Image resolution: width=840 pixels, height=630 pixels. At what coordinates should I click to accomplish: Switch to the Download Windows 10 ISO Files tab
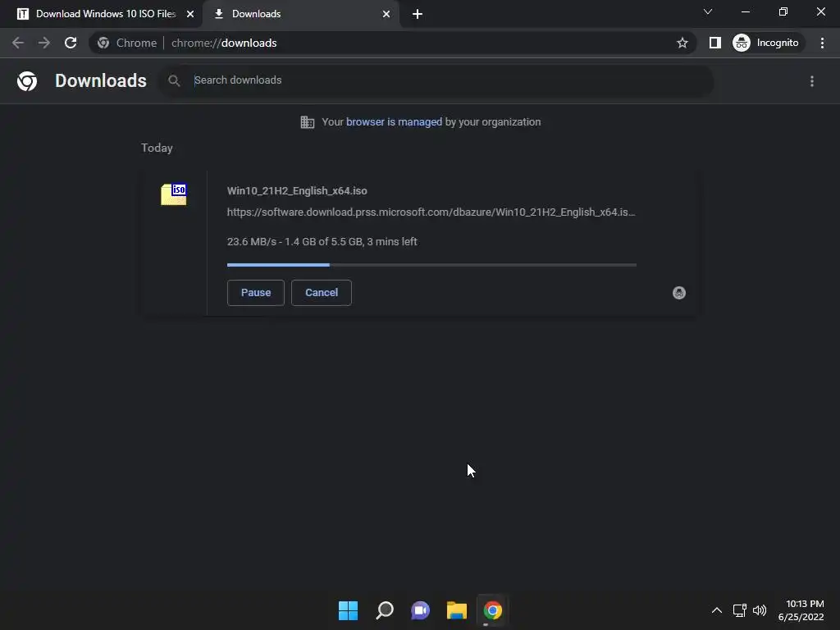(x=101, y=14)
